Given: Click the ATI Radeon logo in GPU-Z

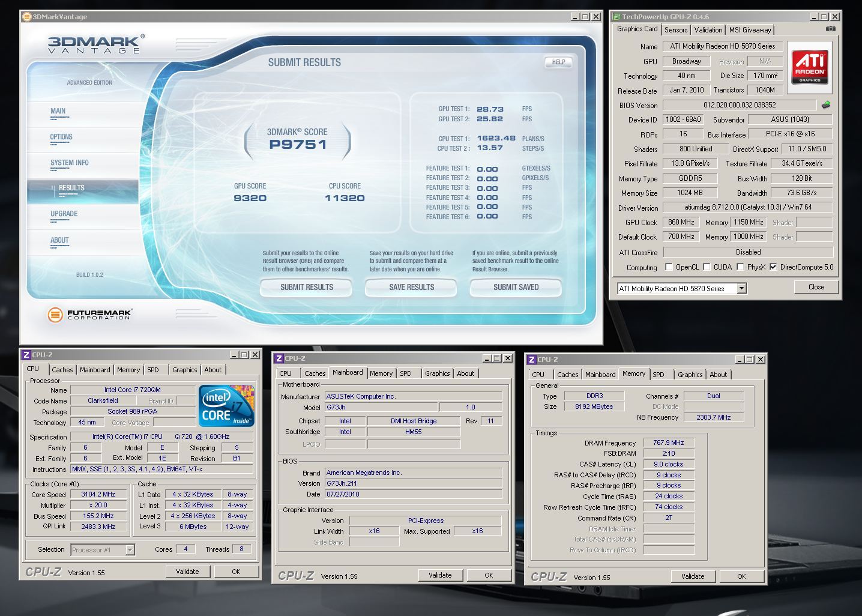Looking at the screenshot, I should tap(810, 67).
